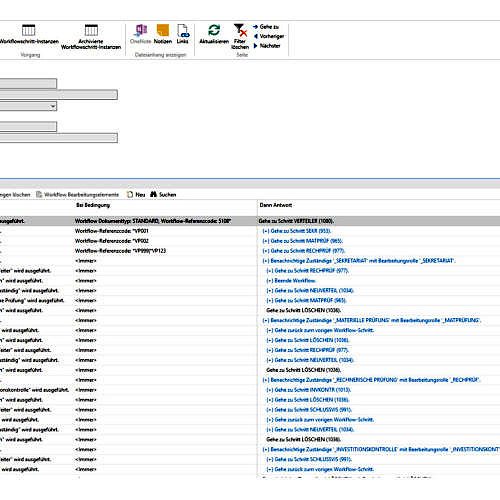The height and width of the screenshot is (500, 500).
Task: Click condition cell *VP999|*VP123
Action: (120, 251)
